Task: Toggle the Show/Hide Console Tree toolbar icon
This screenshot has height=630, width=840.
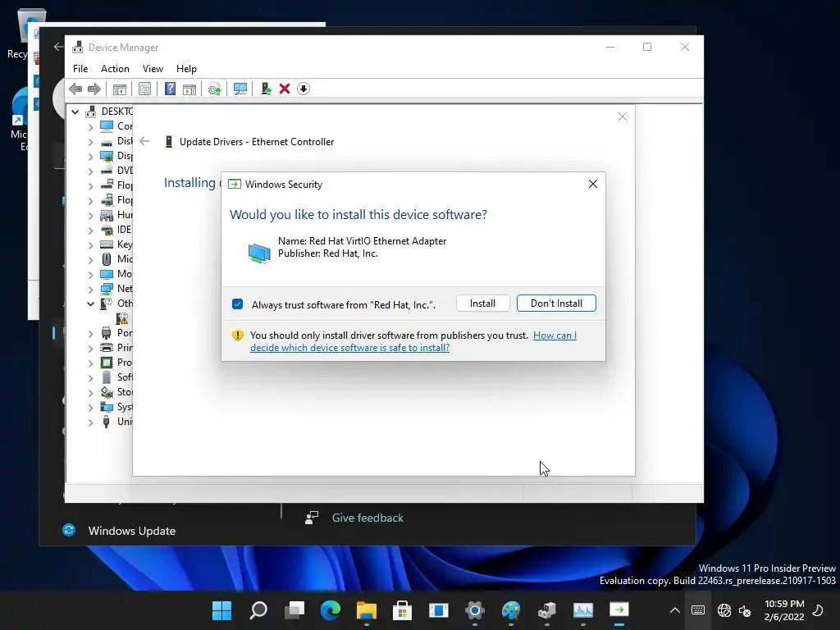Action: [x=120, y=89]
